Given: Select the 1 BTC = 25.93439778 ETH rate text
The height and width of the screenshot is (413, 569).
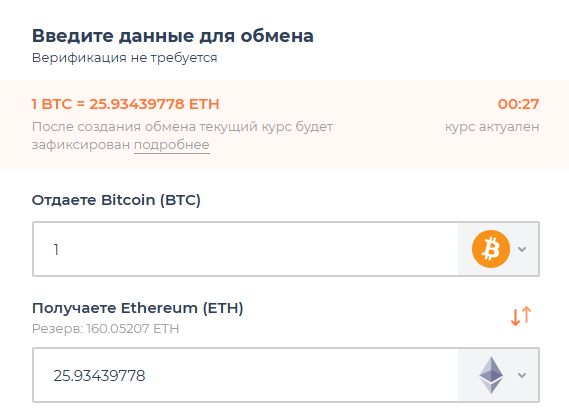Looking at the screenshot, I should 126,104.
